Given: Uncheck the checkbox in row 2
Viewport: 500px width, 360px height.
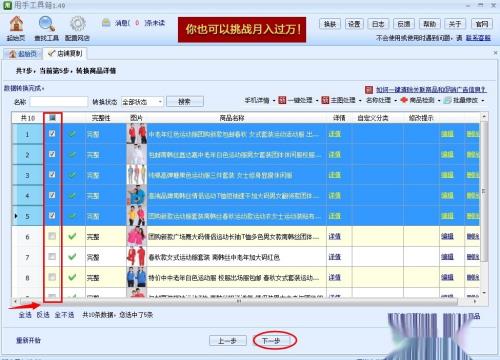Looking at the screenshot, I should 52,154.
